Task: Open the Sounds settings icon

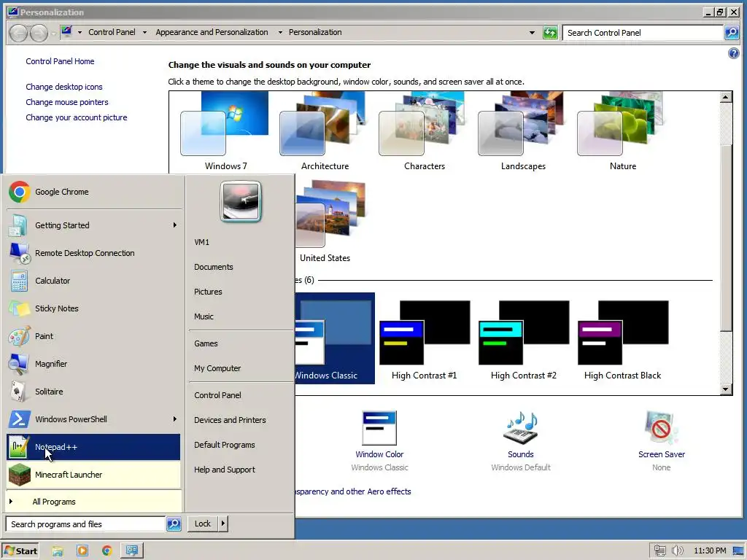Action: tap(520, 427)
